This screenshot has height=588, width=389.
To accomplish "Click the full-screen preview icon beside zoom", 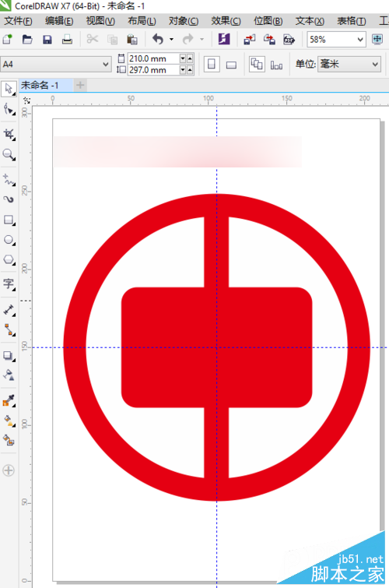I will (x=377, y=39).
